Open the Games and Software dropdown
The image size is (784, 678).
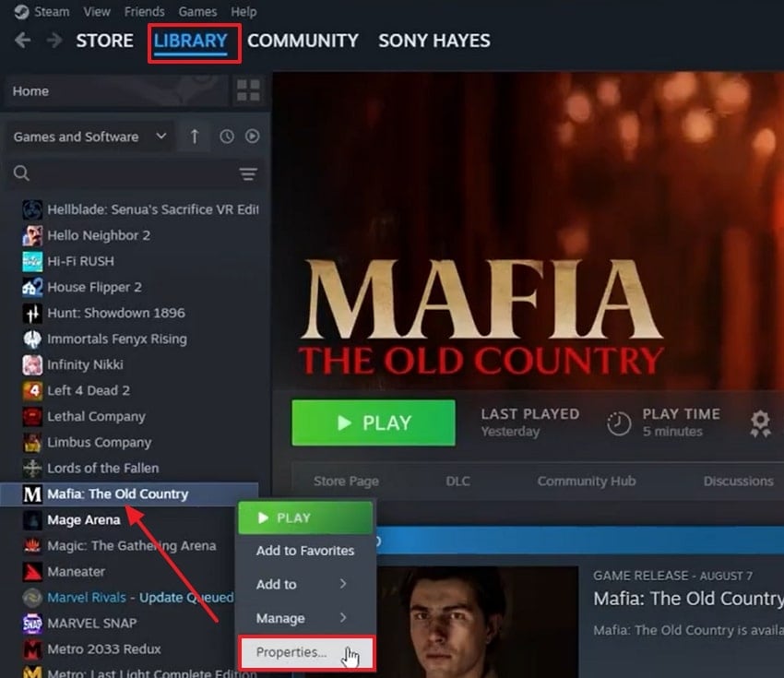(90, 137)
